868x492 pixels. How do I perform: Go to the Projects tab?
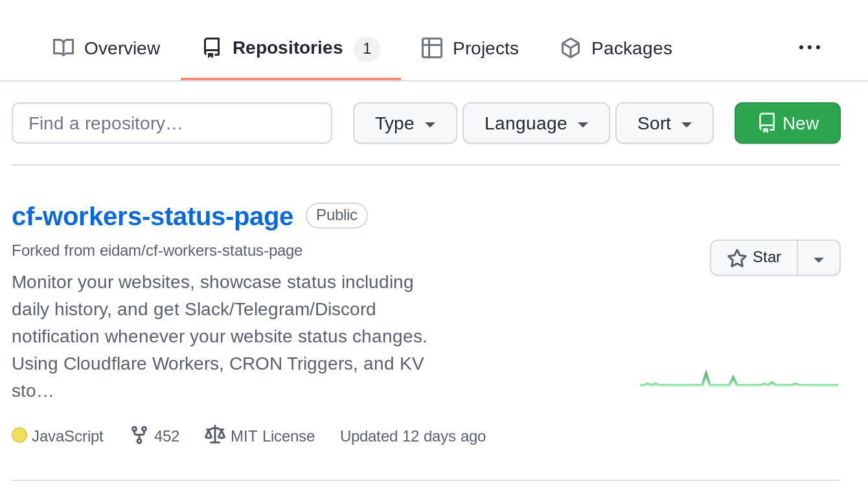click(470, 48)
